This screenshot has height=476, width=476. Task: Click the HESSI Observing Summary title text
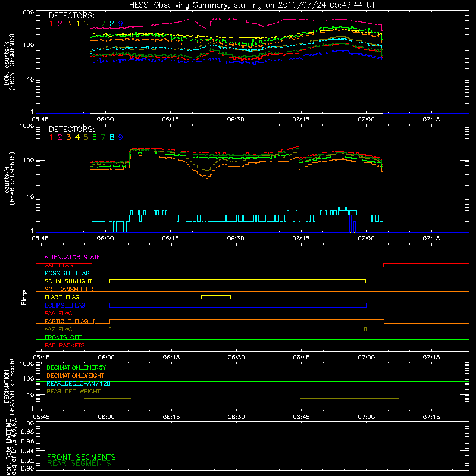(x=252, y=5)
